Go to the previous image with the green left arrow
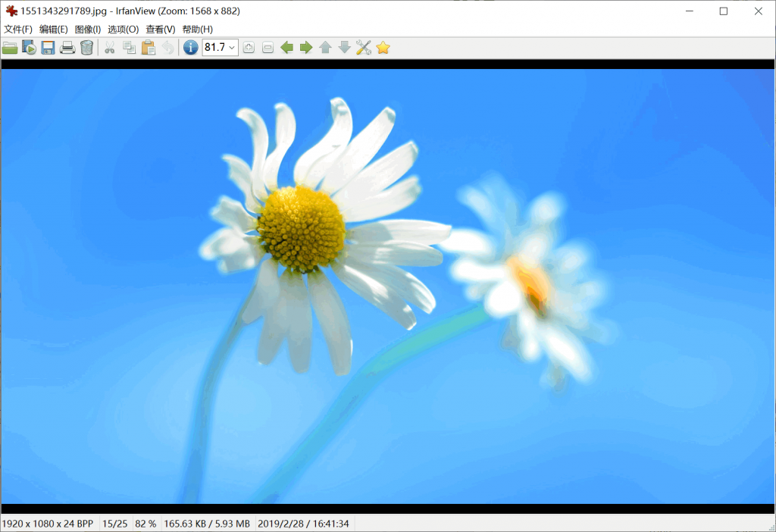 coord(287,48)
